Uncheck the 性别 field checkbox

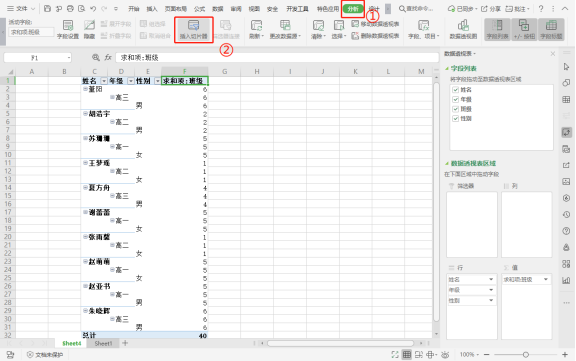tap(456, 118)
